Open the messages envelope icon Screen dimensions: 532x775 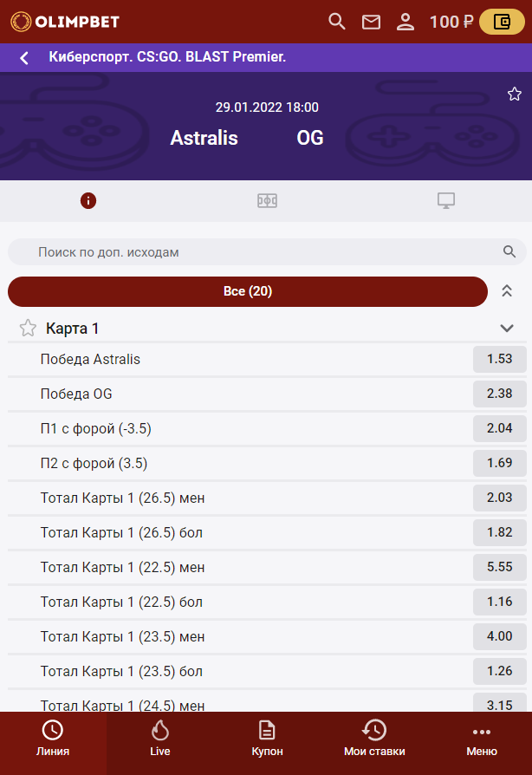371,22
